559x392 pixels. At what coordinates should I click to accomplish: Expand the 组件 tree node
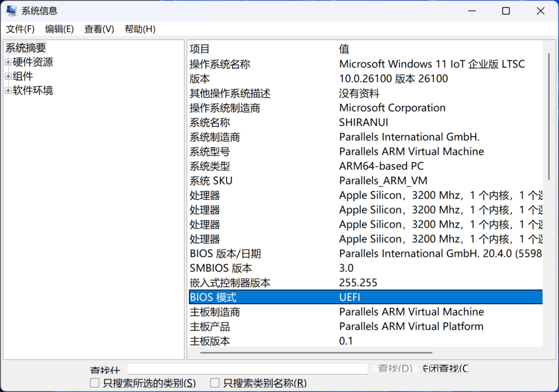[x=8, y=76]
